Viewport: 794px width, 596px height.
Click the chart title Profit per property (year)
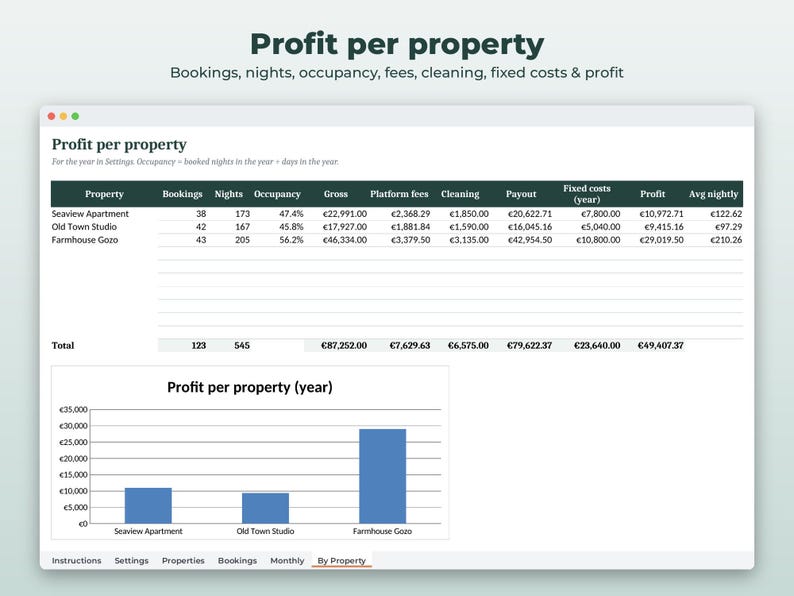(x=250, y=387)
